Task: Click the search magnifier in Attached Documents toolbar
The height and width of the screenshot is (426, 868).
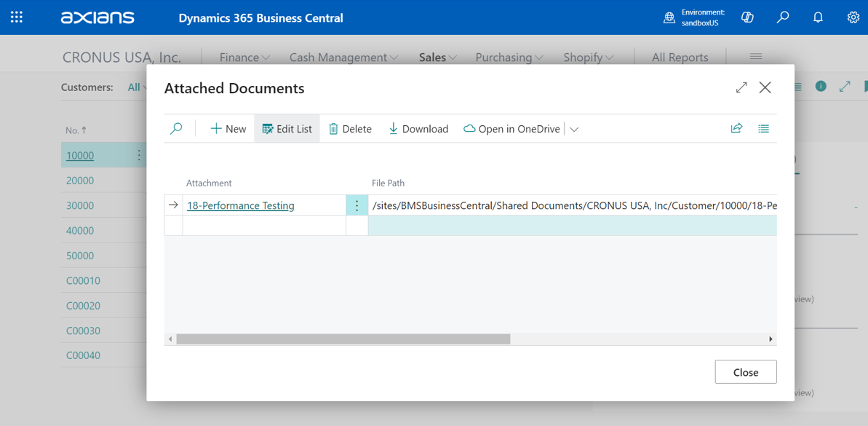Action: click(x=176, y=129)
